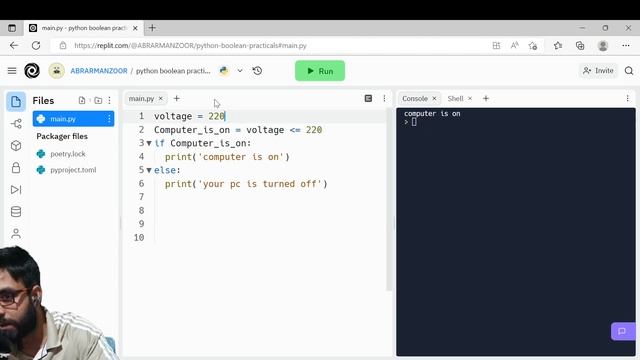Viewport: 640px width, 360px height.
Task: Open the version history icon
Action: pos(257,71)
